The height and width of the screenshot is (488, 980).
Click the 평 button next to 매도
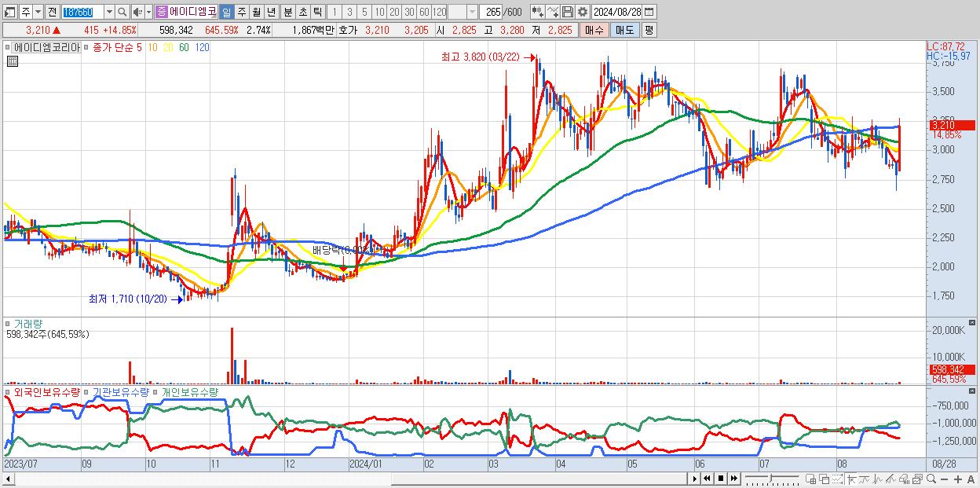click(649, 30)
